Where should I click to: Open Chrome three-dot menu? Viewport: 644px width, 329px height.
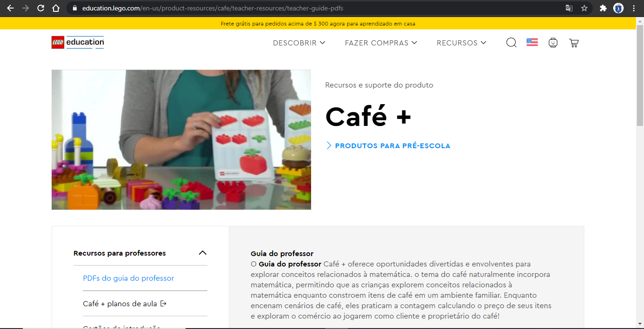click(x=634, y=8)
